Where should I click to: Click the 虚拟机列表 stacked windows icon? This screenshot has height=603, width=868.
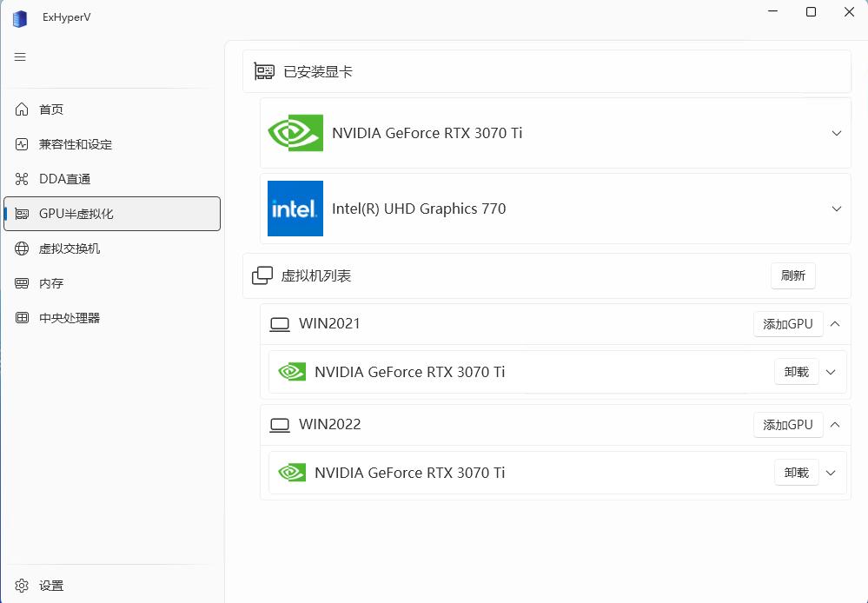[262, 275]
